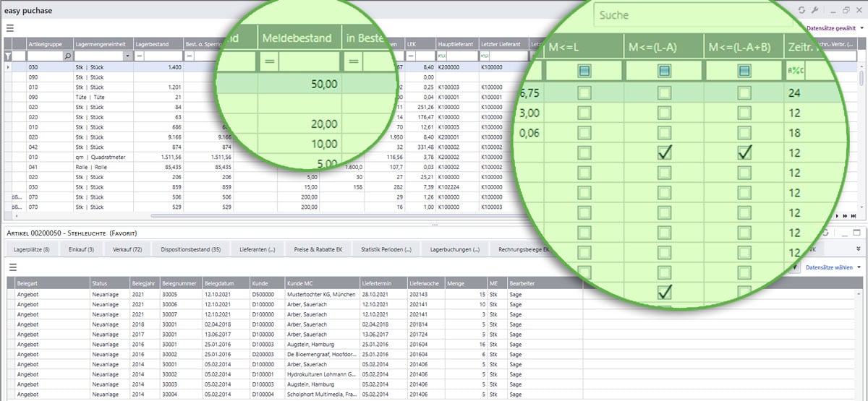Expand hidden tabs with the double chevron
Viewport: 868px width, 401px height.
(859, 249)
